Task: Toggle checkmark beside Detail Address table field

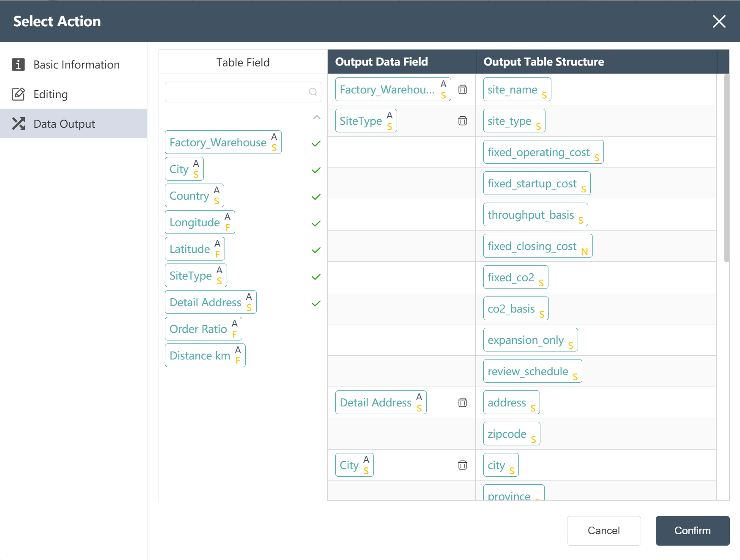Action: [316, 303]
